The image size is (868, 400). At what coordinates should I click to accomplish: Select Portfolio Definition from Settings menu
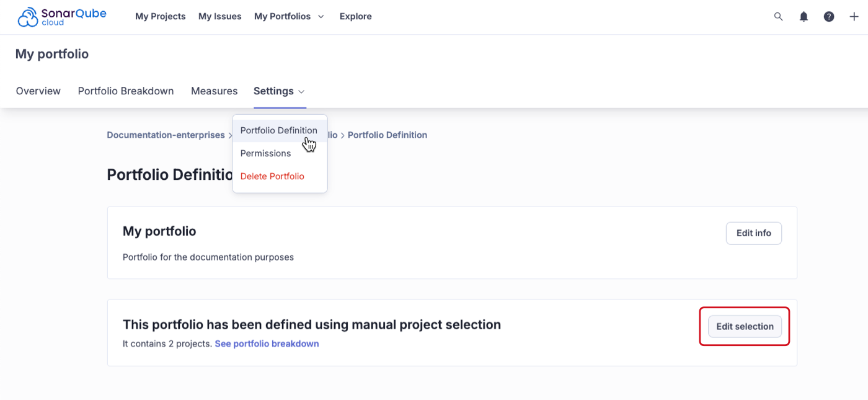click(x=278, y=130)
